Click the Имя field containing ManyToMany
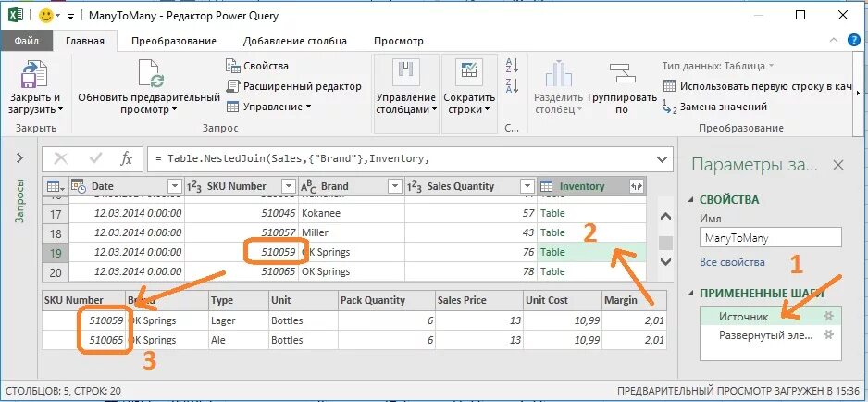Viewport: 868px width, 402px height. (771, 238)
